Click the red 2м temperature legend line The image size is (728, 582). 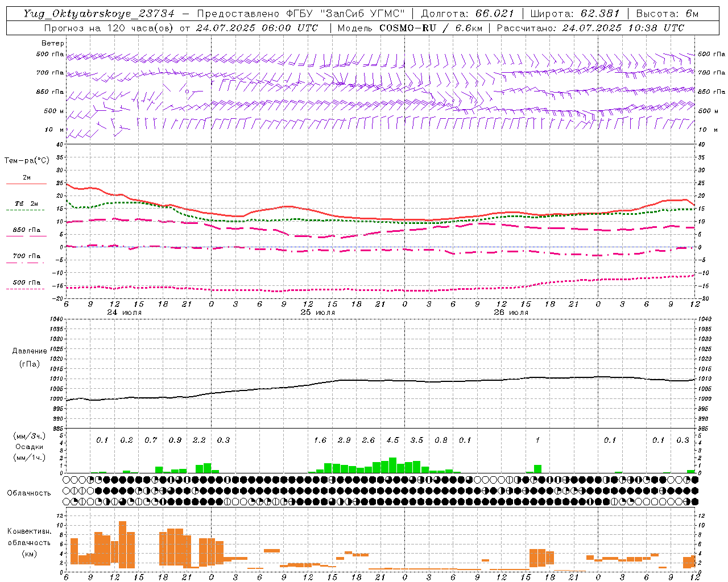(x=26, y=184)
